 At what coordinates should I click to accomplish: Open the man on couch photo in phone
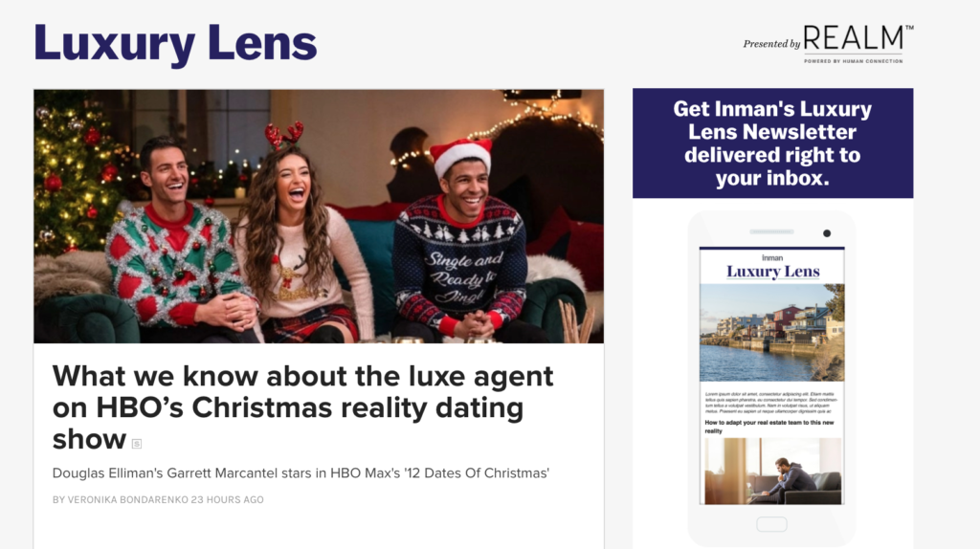click(x=773, y=471)
